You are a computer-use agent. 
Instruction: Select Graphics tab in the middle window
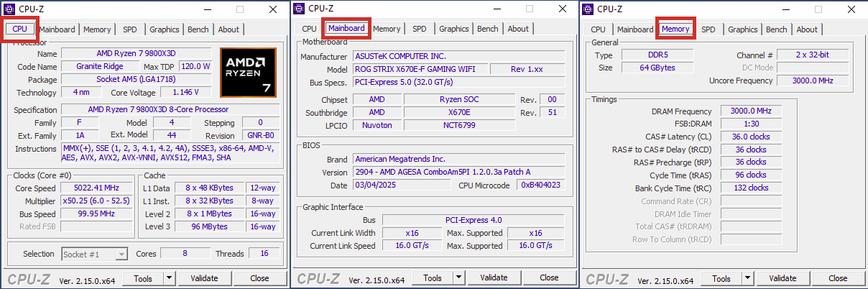pyautogui.click(x=454, y=29)
